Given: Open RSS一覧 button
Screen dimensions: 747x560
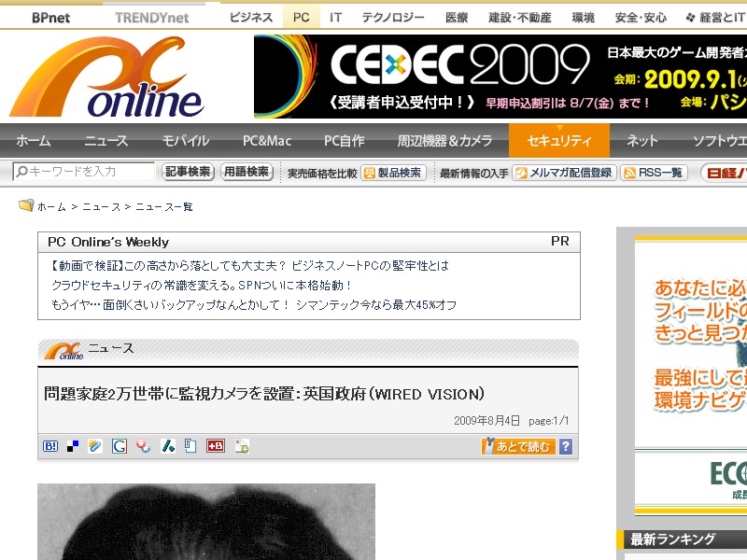Looking at the screenshot, I should (654, 173).
